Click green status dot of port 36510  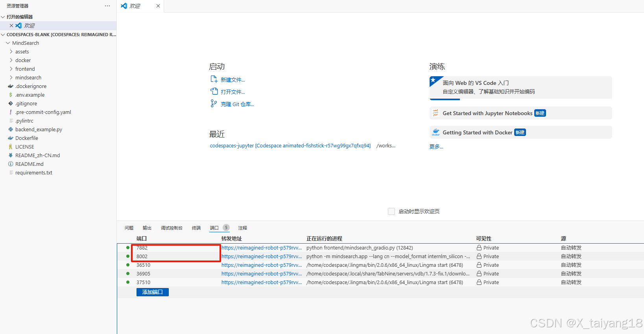click(128, 265)
